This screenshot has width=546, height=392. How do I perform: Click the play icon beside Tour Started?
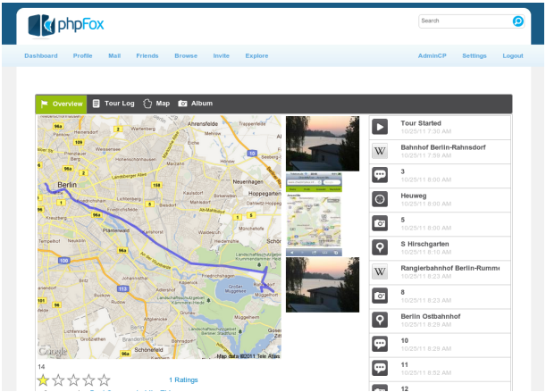tap(380, 127)
